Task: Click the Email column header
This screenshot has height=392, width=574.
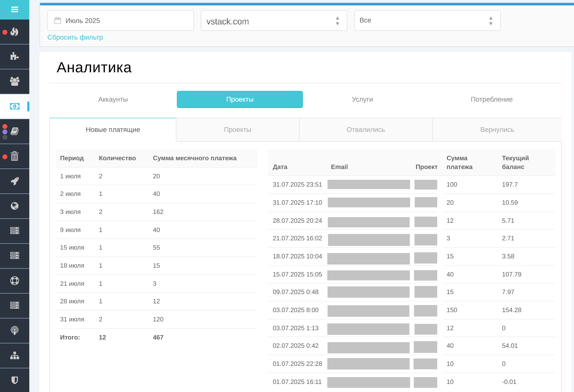Action: tap(339, 167)
